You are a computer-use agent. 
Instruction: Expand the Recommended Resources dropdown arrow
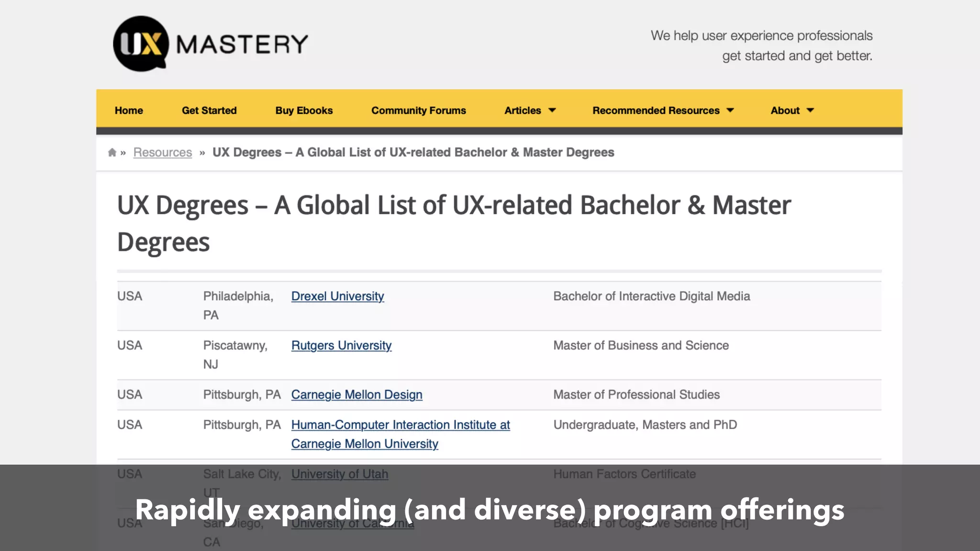730,110
